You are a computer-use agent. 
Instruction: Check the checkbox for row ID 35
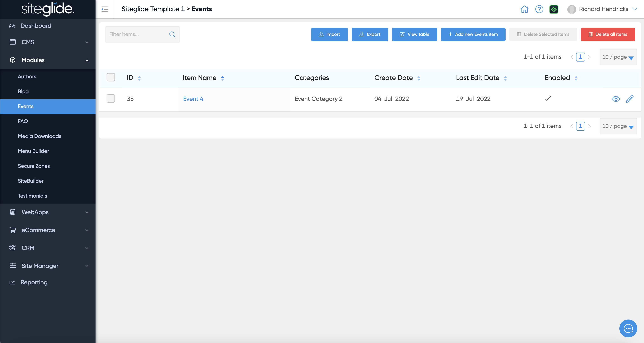[111, 99]
